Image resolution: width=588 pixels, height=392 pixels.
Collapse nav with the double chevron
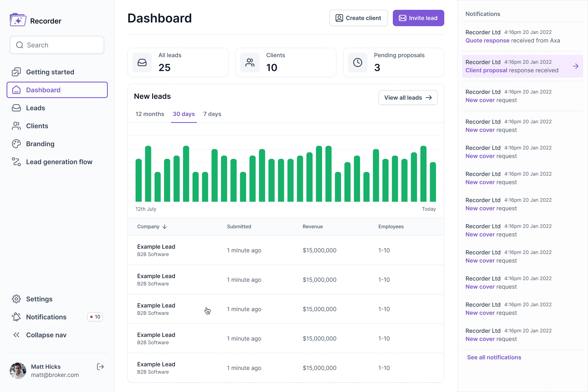16,335
